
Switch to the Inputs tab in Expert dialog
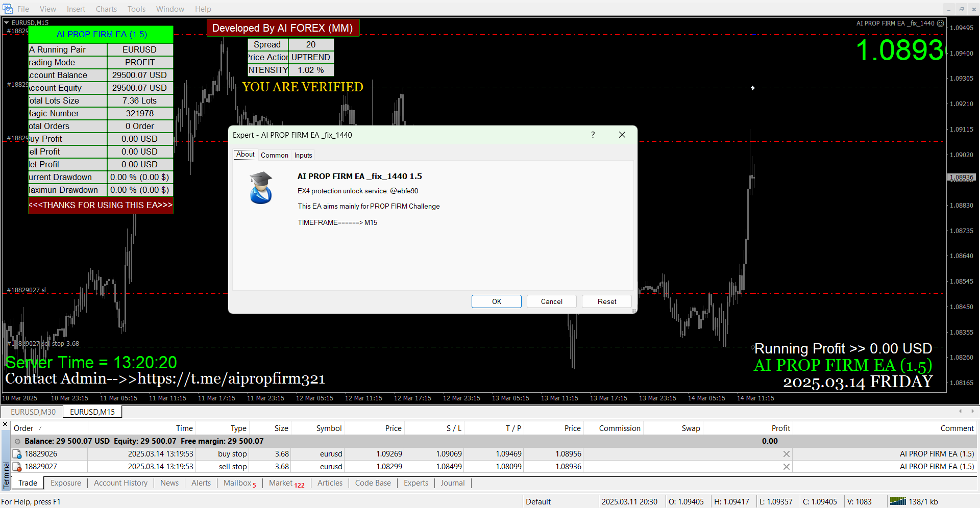click(x=303, y=155)
